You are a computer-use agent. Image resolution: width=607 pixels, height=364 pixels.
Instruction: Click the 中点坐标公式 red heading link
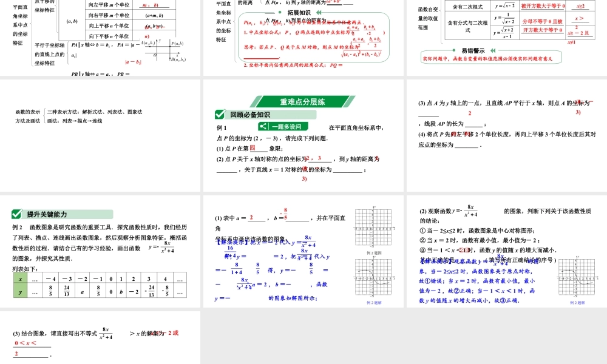click(x=255, y=32)
